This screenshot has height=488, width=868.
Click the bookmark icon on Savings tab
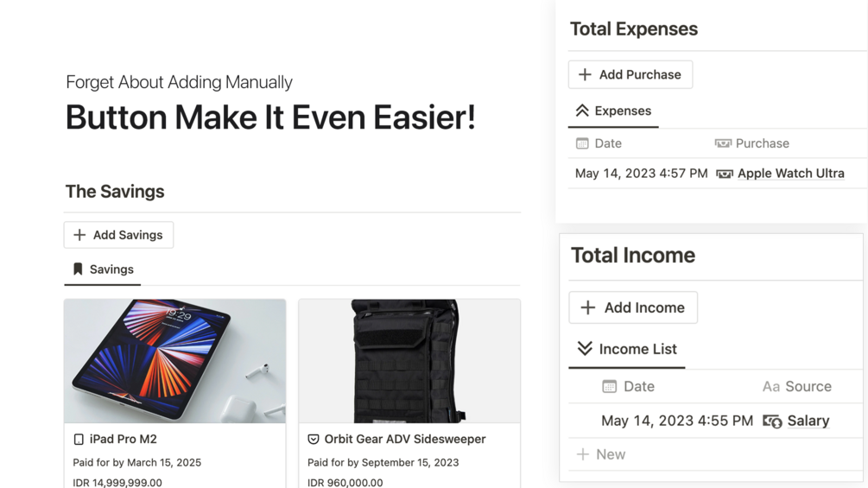pyautogui.click(x=78, y=269)
